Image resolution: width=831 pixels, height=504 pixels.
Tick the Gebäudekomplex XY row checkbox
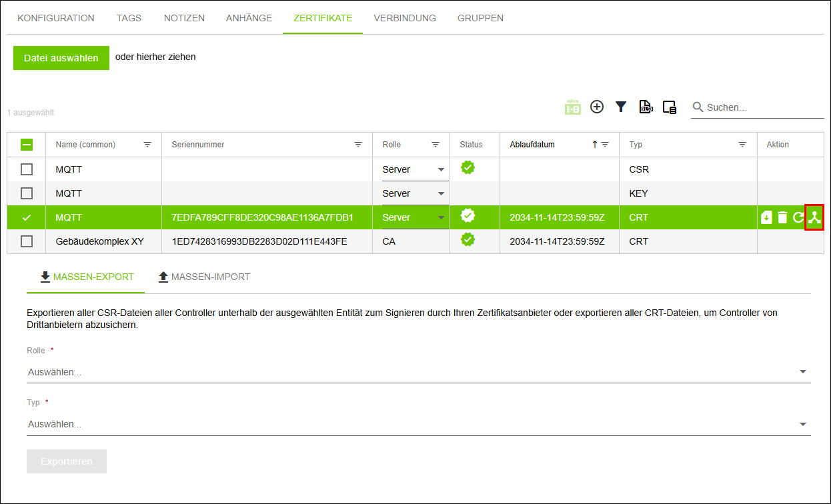[27, 241]
